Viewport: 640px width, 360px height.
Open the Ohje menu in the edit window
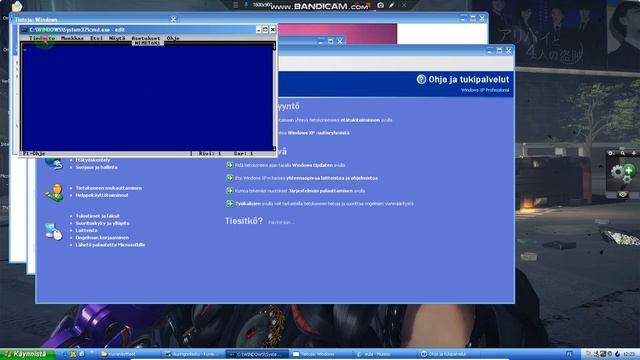(173, 38)
